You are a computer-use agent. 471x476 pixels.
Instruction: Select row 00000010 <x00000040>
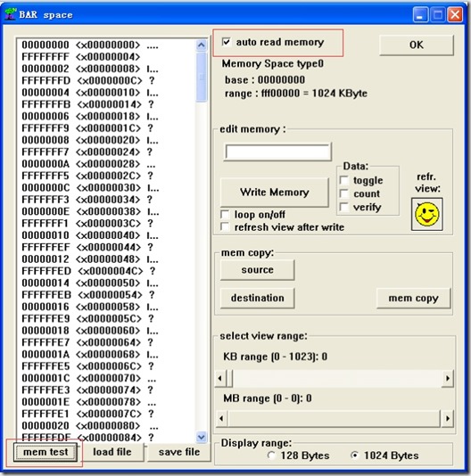[106, 235]
